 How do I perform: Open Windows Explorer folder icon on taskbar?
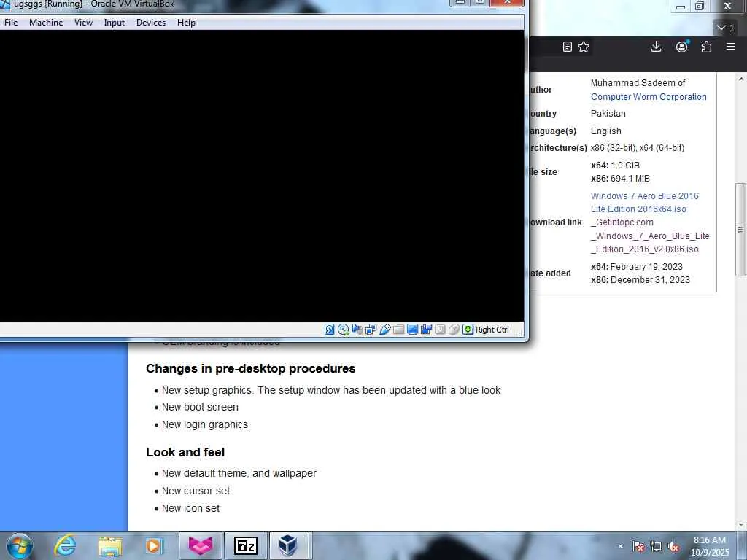pyautogui.click(x=110, y=545)
